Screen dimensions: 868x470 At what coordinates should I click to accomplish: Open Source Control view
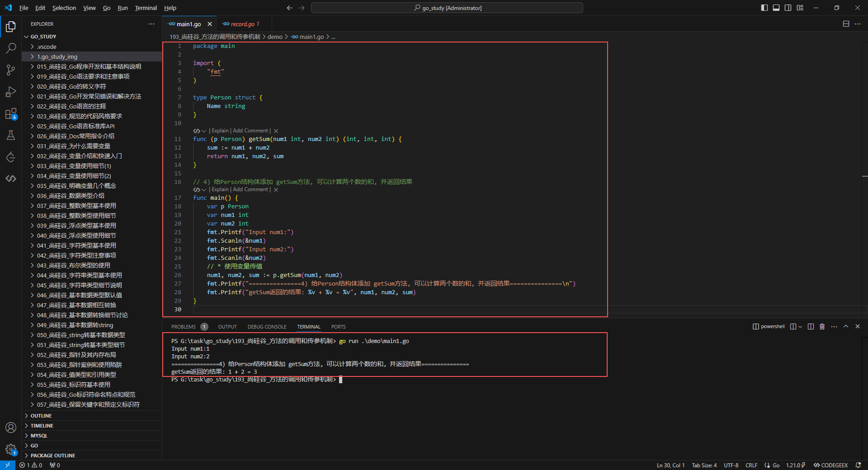coord(11,70)
